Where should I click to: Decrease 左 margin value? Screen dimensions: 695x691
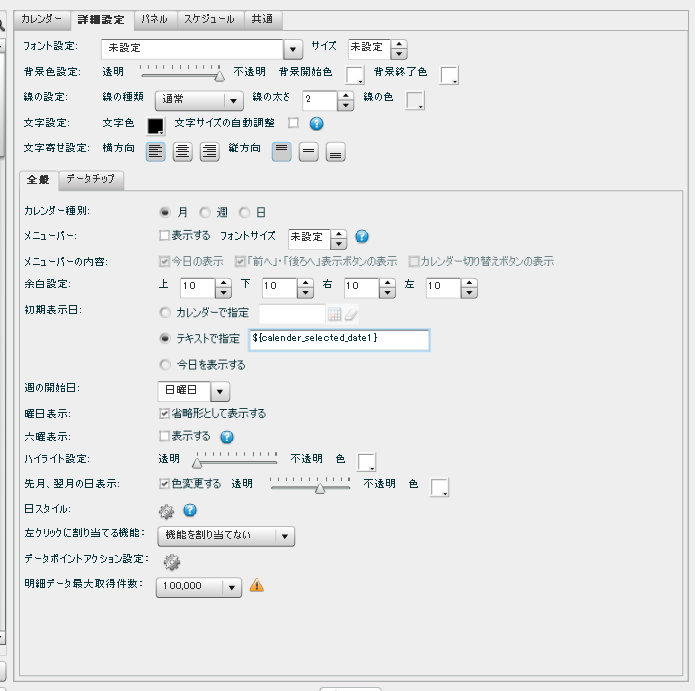[469, 293]
